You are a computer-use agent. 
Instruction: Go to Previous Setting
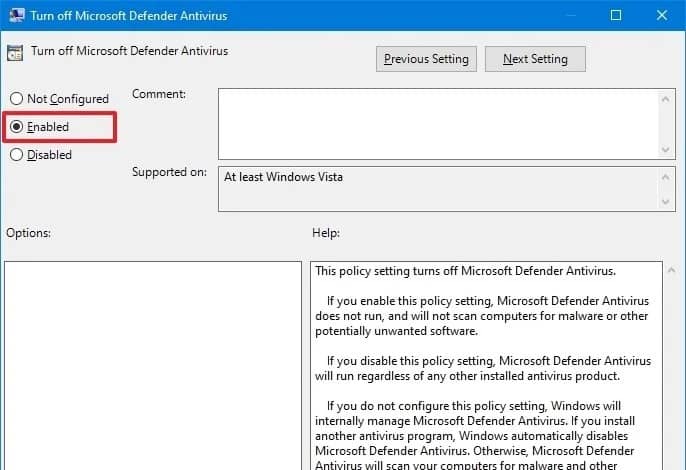426,59
